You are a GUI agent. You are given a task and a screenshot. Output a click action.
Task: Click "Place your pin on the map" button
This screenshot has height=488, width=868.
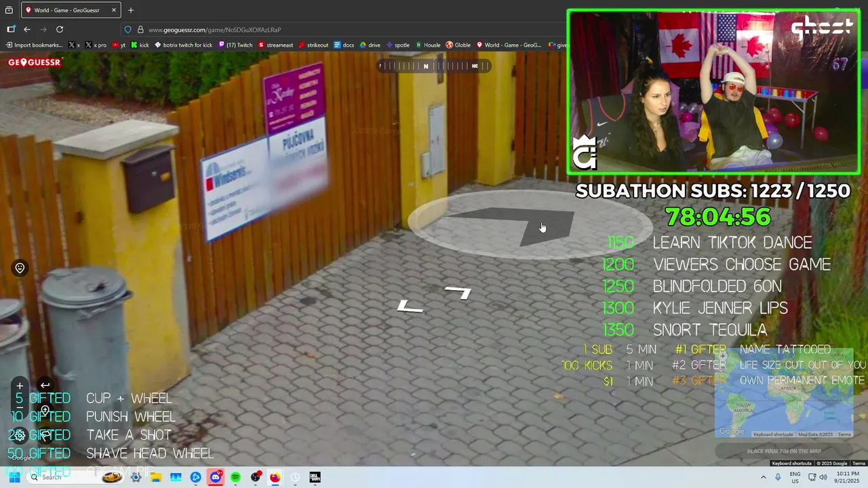point(784,451)
